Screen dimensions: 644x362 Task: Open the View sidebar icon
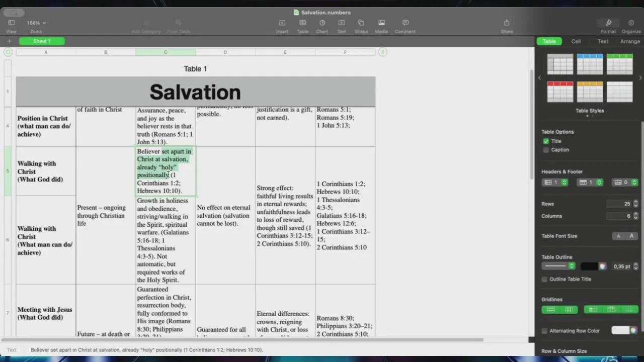pos(11,23)
